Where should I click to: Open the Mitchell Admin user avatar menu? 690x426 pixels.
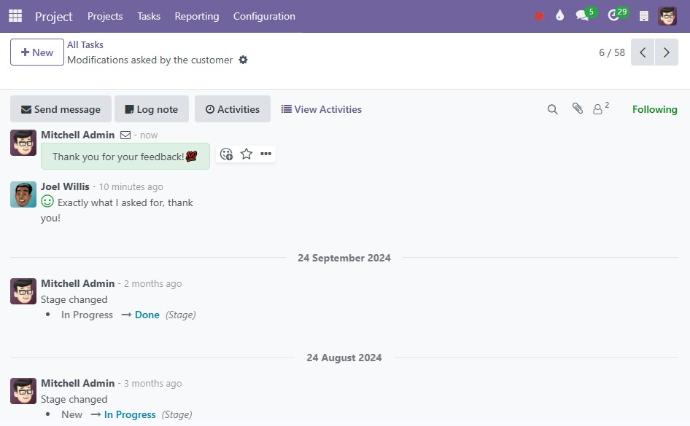tap(668, 16)
